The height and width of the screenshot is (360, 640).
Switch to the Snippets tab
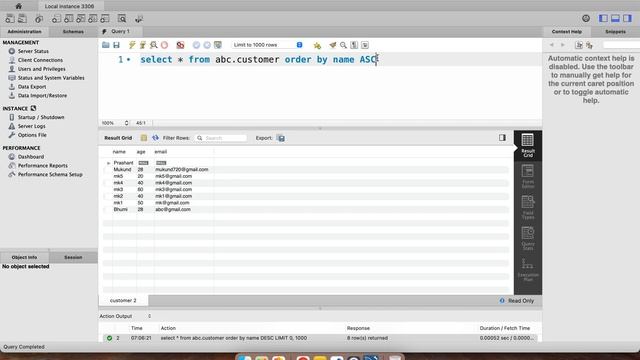point(615,31)
